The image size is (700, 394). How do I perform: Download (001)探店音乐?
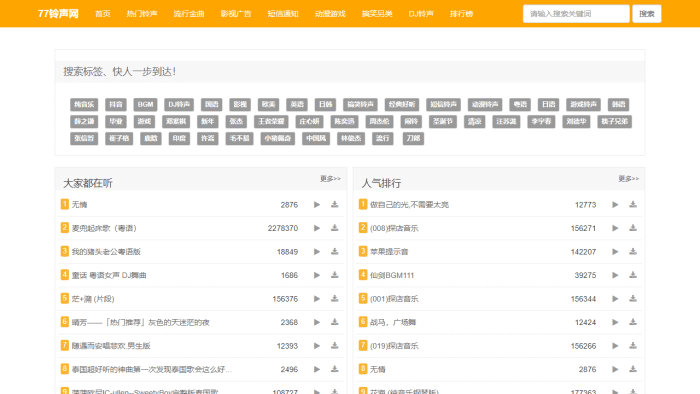[x=633, y=299]
